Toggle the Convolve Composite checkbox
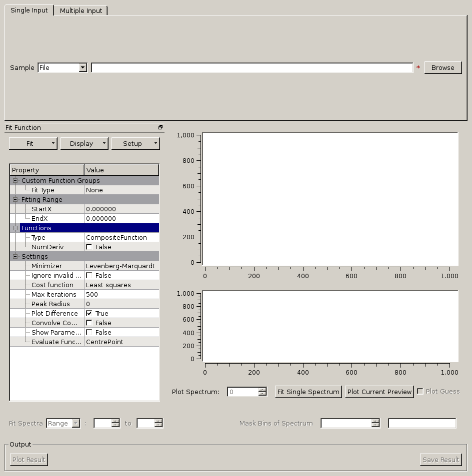Screen dimensions: 472x476 click(89, 323)
